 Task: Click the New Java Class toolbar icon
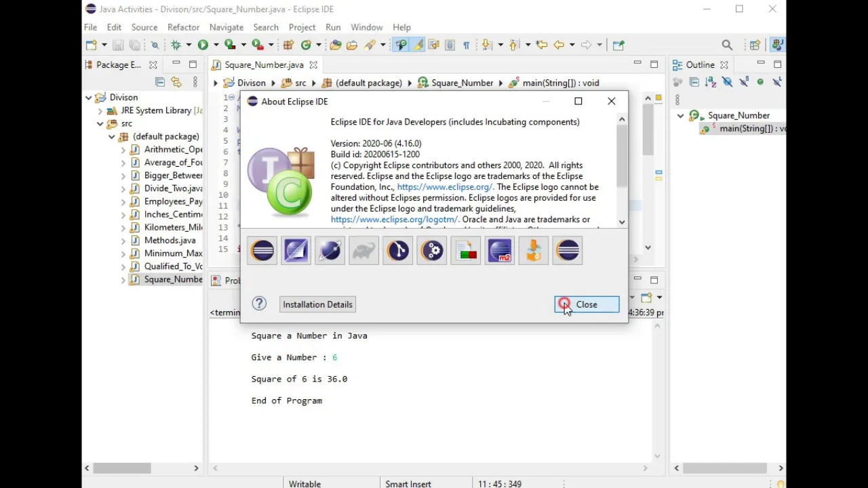coord(307,45)
